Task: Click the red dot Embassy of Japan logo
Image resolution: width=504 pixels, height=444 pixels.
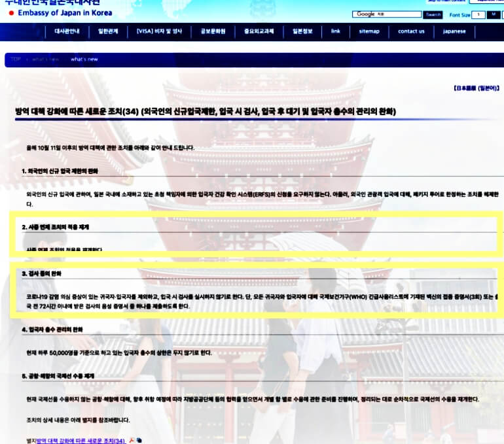Action: coord(11,13)
